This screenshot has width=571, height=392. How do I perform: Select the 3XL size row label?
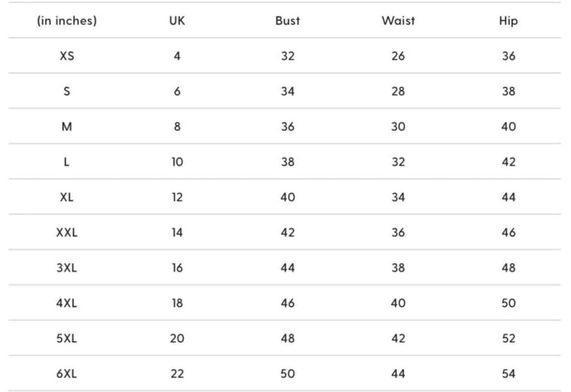click(67, 268)
